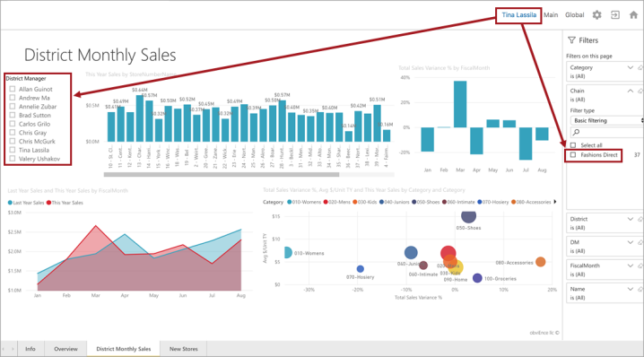
Task: Go to the home icon
Action: (x=634, y=15)
